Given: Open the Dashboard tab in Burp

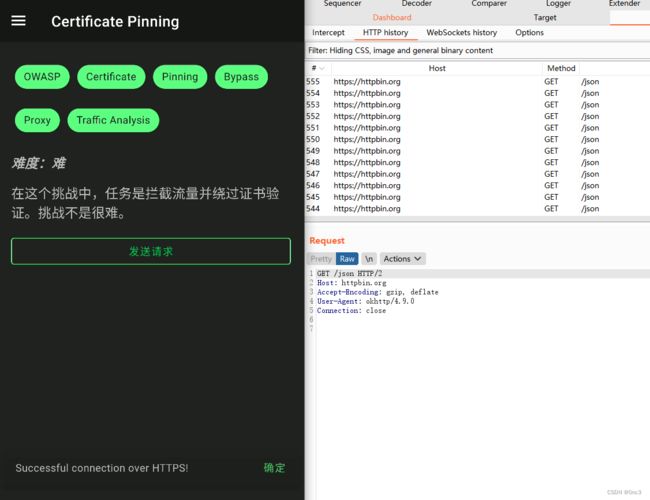Looking at the screenshot, I should tap(392, 17).
